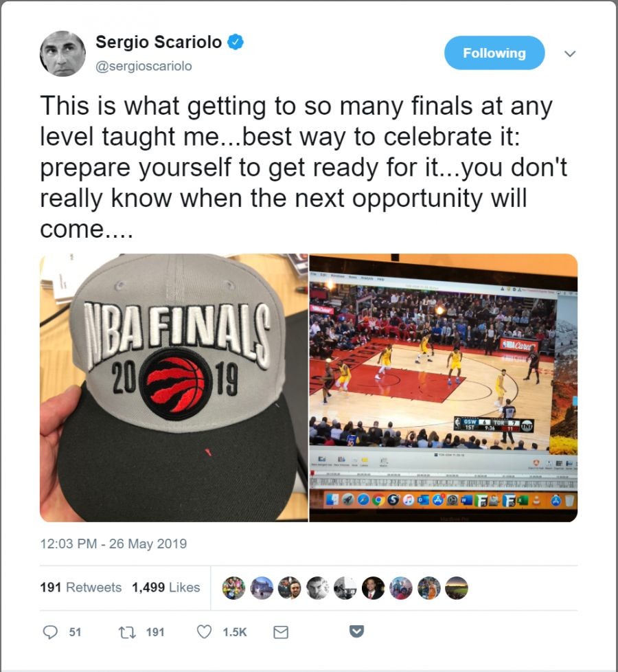618x672 pixels.
Task: Toggle the Following button
Action: pos(494,53)
